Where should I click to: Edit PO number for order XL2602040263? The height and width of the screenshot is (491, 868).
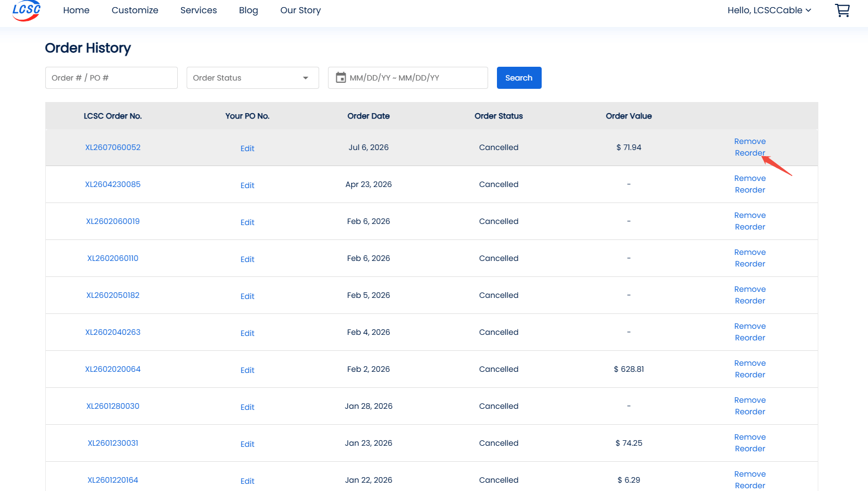pyautogui.click(x=247, y=333)
